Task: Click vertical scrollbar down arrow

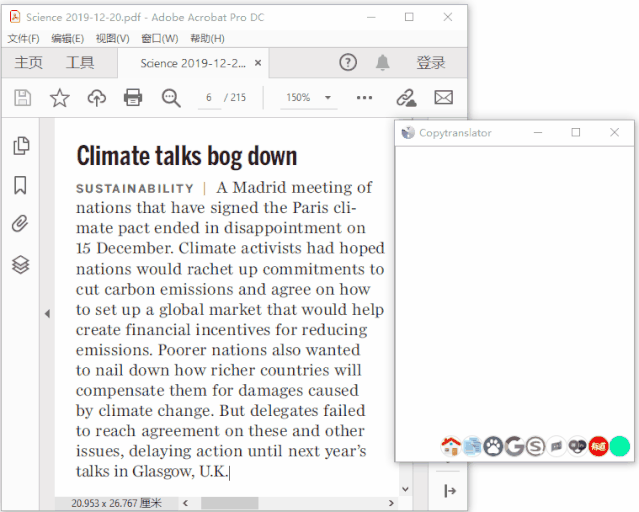Action: tap(405, 489)
